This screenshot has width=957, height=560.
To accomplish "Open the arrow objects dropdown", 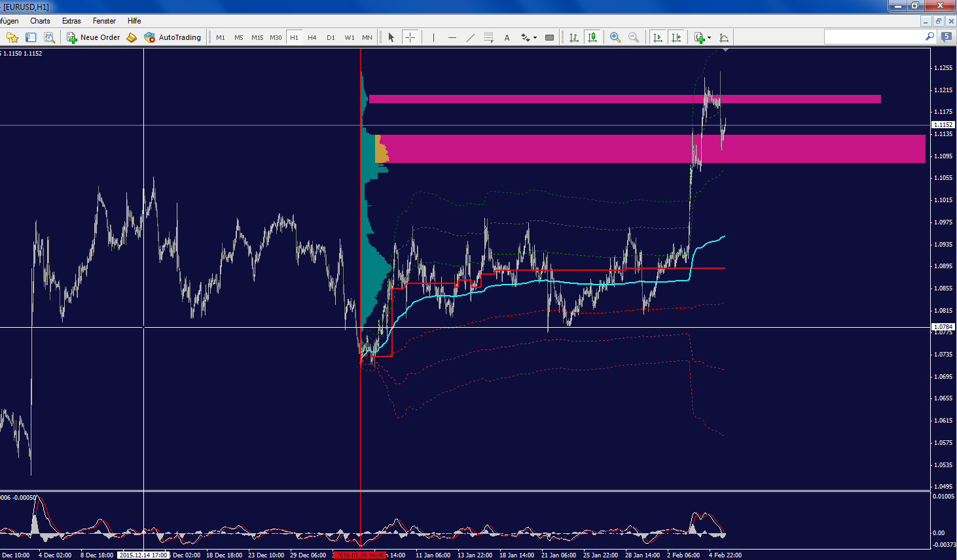I will (528, 37).
